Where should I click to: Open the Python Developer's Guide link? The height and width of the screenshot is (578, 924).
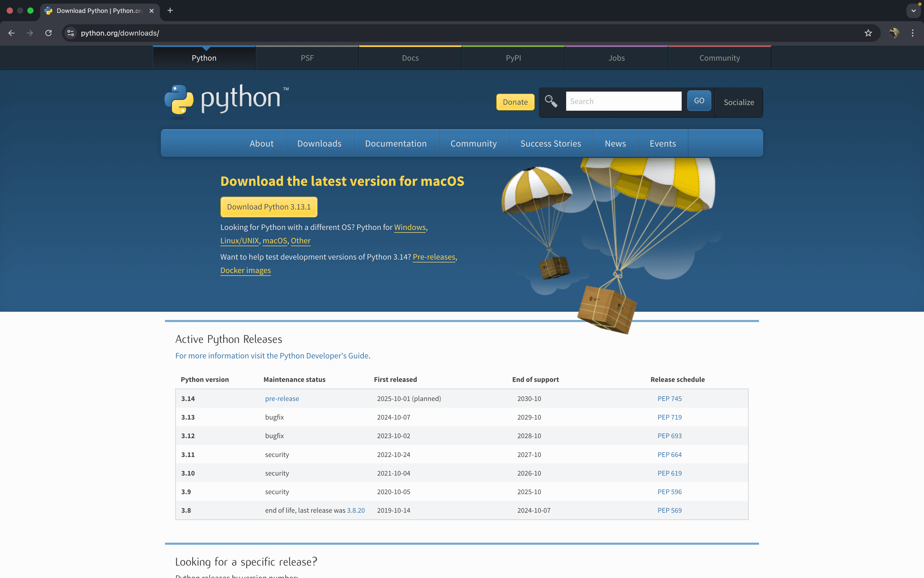(272, 356)
